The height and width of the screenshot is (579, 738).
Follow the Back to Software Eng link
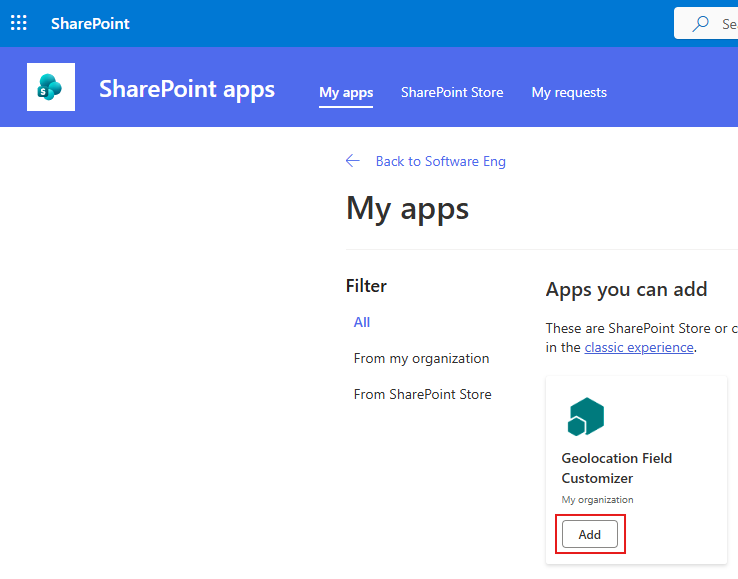click(440, 161)
